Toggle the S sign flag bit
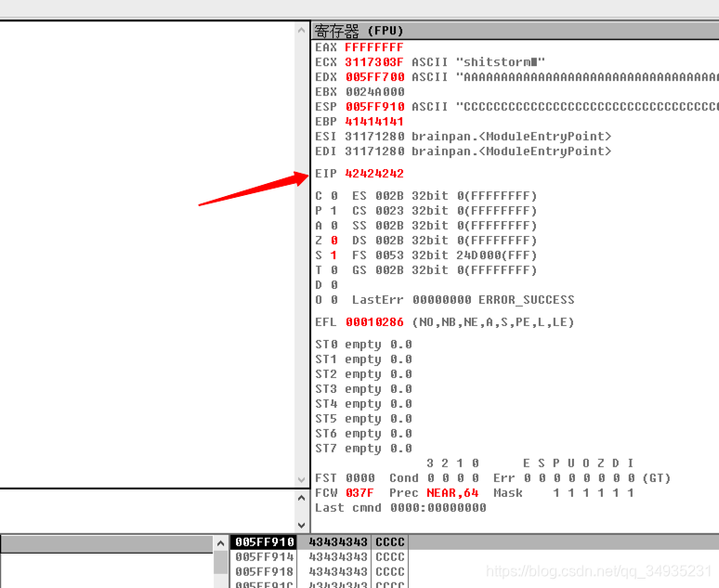This screenshot has width=719, height=588. pyautogui.click(x=334, y=255)
